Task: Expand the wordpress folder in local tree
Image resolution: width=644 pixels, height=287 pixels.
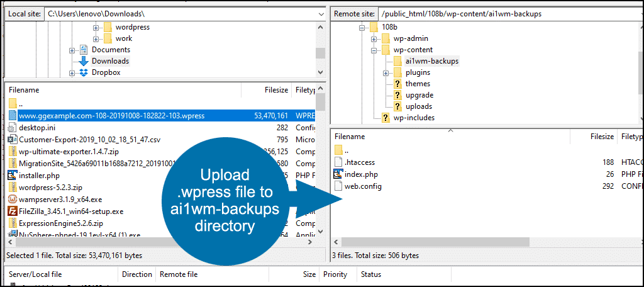Action: click(x=96, y=28)
